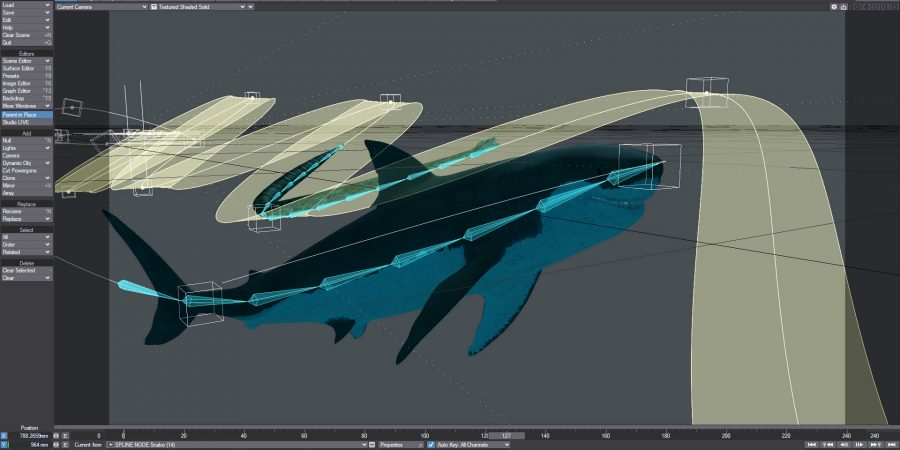Screen dimensions: 900x450
Task: Click the frame 127 timeline slider handle
Action: [x=507, y=436]
